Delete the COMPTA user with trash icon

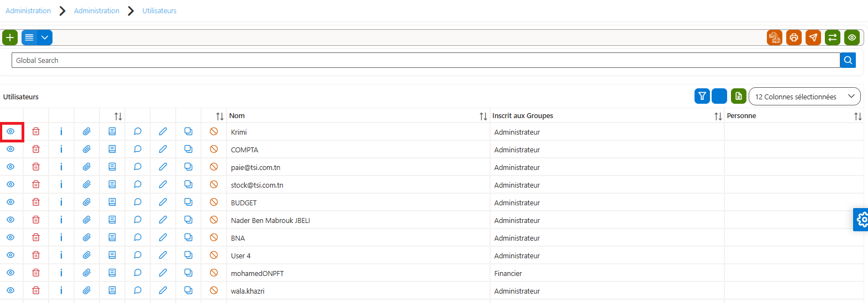click(36, 149)
